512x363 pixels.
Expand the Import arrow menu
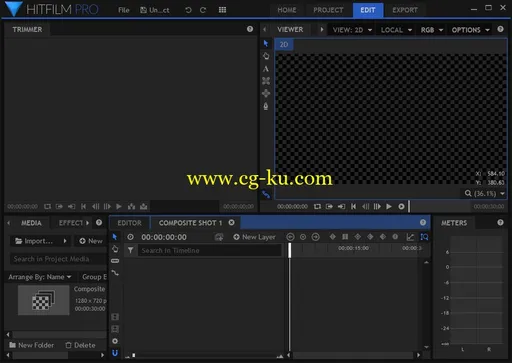65,241
